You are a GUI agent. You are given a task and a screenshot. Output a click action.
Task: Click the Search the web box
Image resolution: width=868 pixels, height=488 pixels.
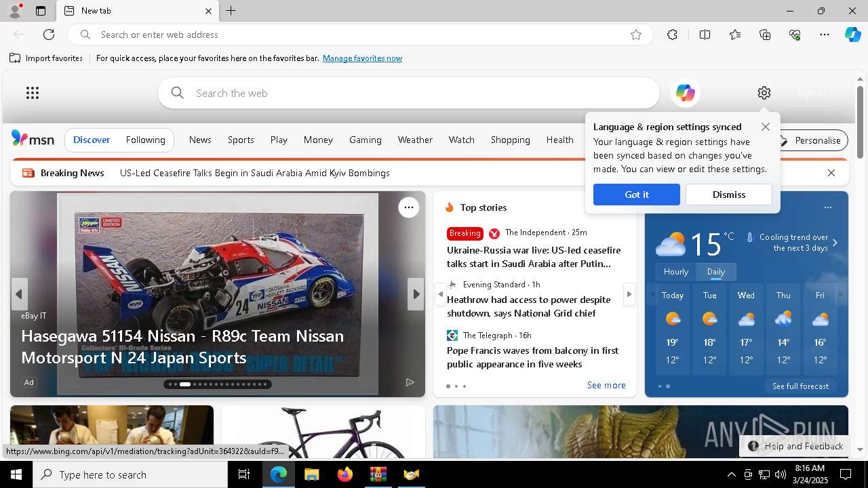click(409, 93)
